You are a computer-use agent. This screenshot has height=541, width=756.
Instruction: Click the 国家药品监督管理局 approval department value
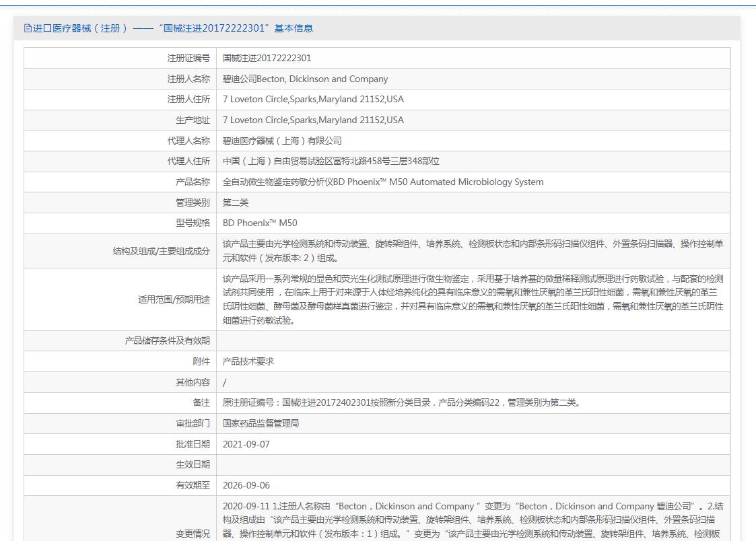tap(261, 423)
